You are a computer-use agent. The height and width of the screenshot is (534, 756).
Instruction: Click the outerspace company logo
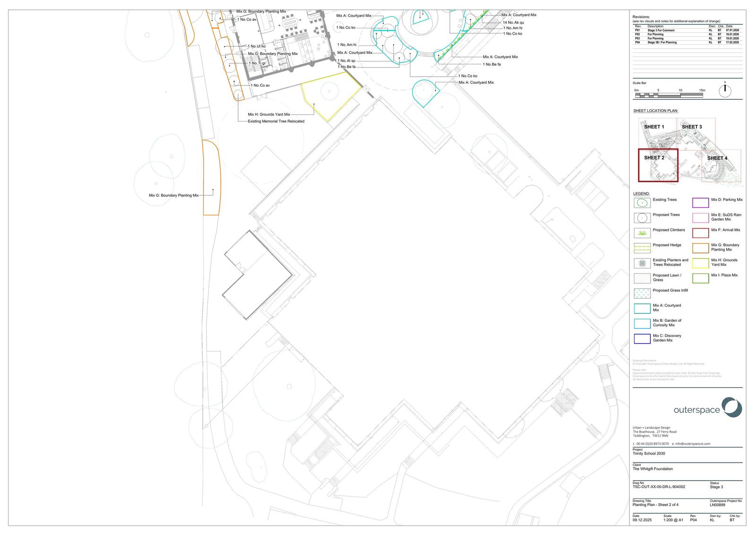[707, 408]
